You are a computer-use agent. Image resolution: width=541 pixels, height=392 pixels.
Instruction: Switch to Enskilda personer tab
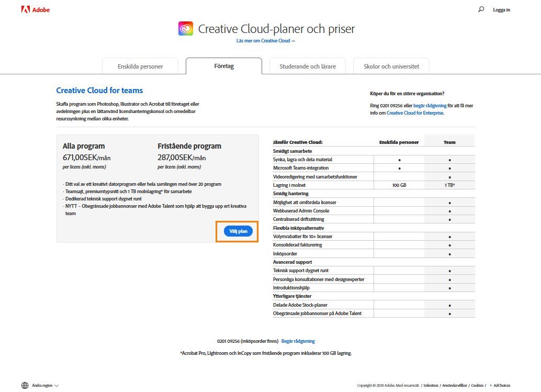click(140, 66)
